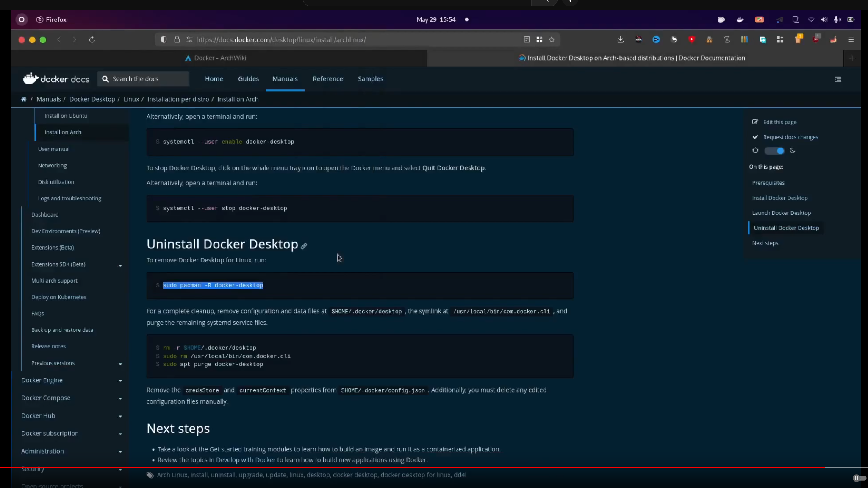Click the anchor link icon beside Uninstall Docker Desktop heading
868x490 pixels.
[304, 246]
